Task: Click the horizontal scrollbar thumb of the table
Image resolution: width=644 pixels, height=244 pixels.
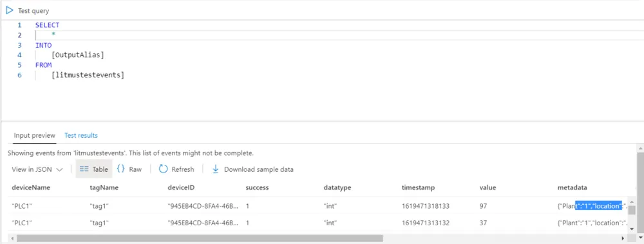Action: tap(200, 238)
